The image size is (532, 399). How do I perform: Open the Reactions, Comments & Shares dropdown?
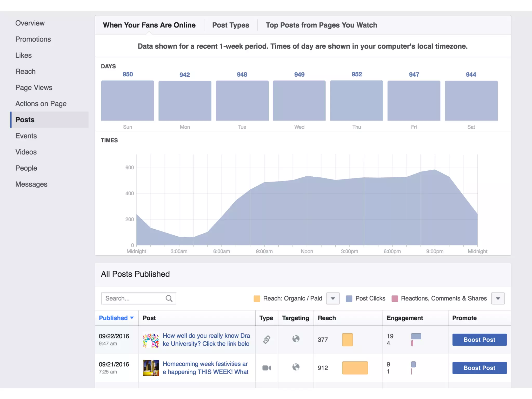point(498,298)
